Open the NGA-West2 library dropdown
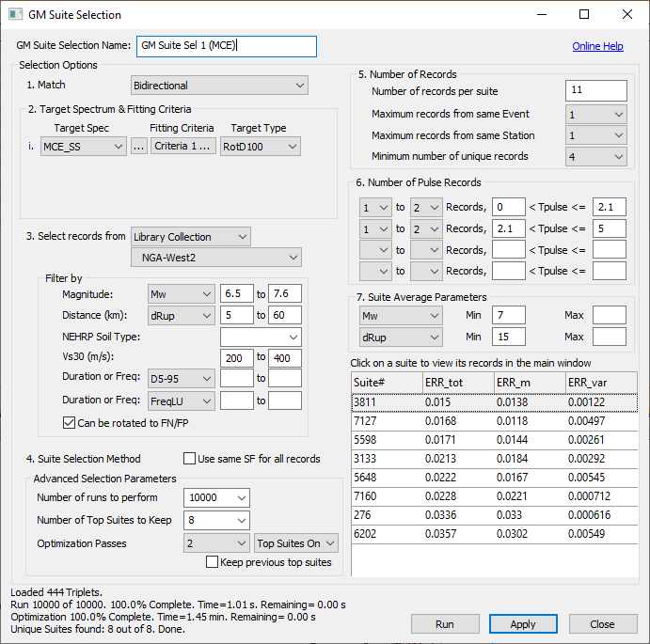The width and height of the screenshot is (650, 644). [x=215, y=257]
